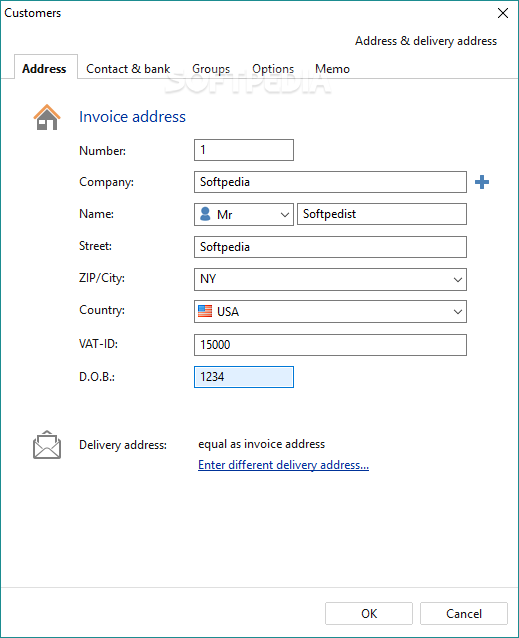519x638 pixels.
Task: Click the 'equal as invoice address' text
Action: (x=262, y=444)
